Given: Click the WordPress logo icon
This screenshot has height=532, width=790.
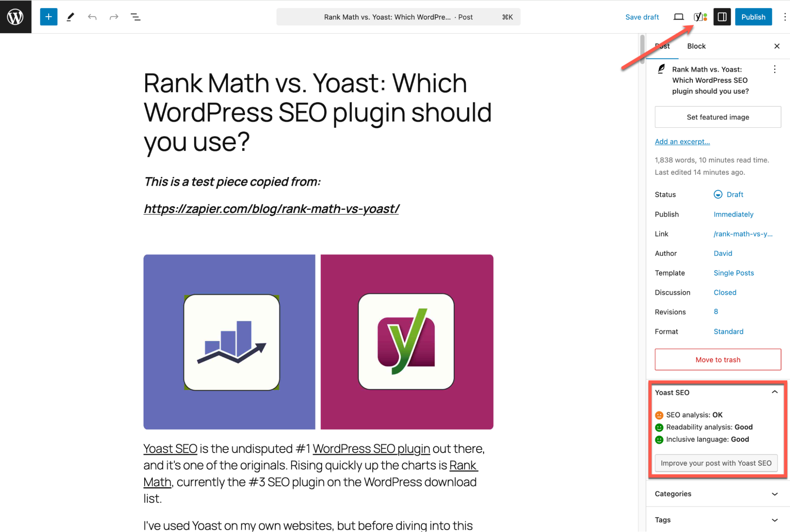Looking at the screenshot, I should click(15, 17).
